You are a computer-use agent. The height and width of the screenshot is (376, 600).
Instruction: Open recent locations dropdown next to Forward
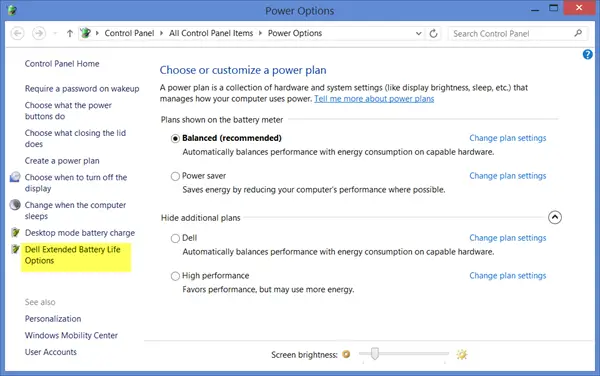[55, 34]
